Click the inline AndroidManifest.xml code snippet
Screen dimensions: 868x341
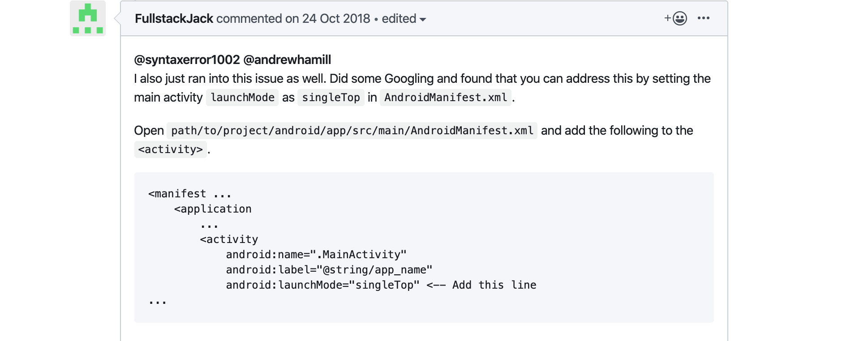coord(446,98)
